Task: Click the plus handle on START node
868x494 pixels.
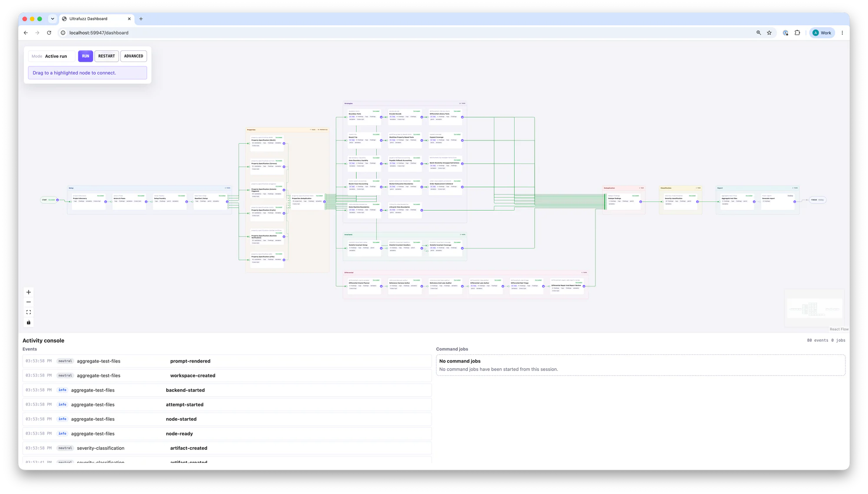Action: click(57, 200)
